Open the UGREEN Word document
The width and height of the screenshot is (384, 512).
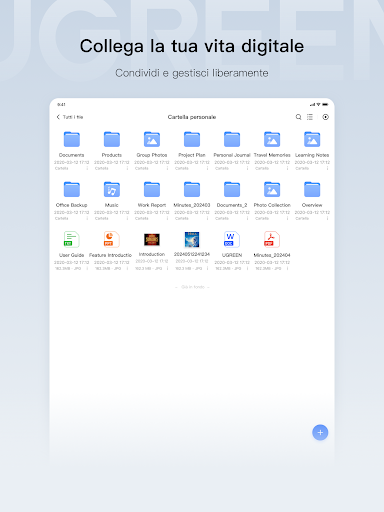(232, 240)
